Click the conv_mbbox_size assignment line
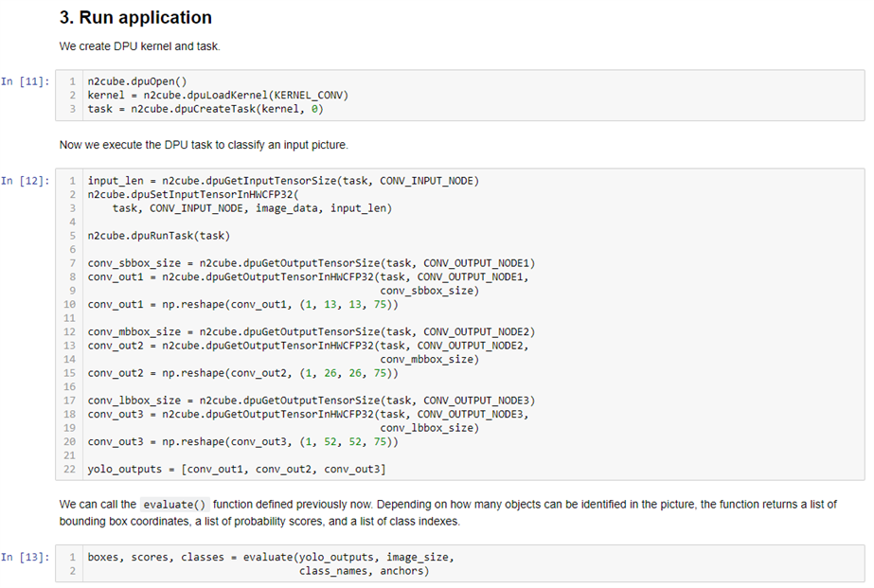874x588 pixels. click(312, 331)
